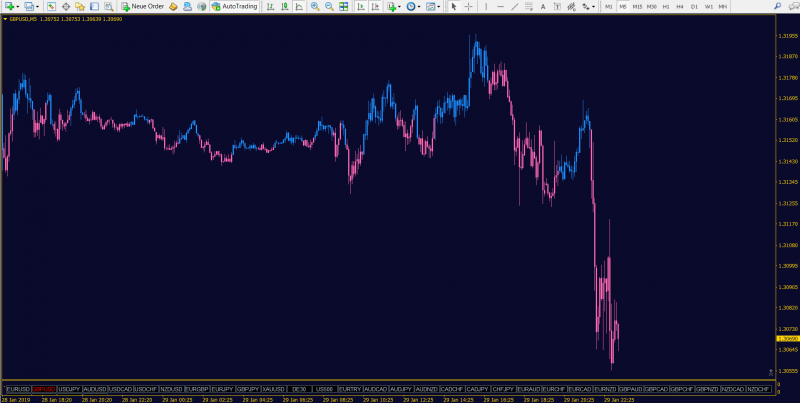Switch to bar chart display
This screenshot has height=403, width=800.
270,7
